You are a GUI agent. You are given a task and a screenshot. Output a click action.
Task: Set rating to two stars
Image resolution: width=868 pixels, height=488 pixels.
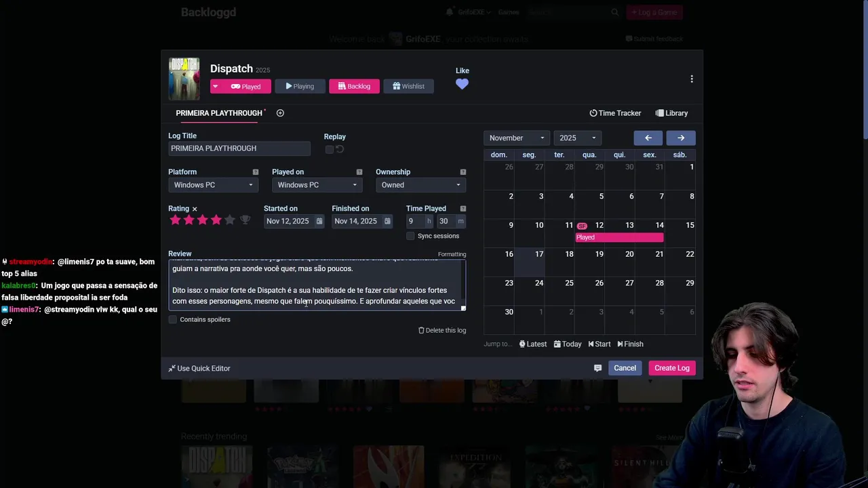[x=189, y=220]
